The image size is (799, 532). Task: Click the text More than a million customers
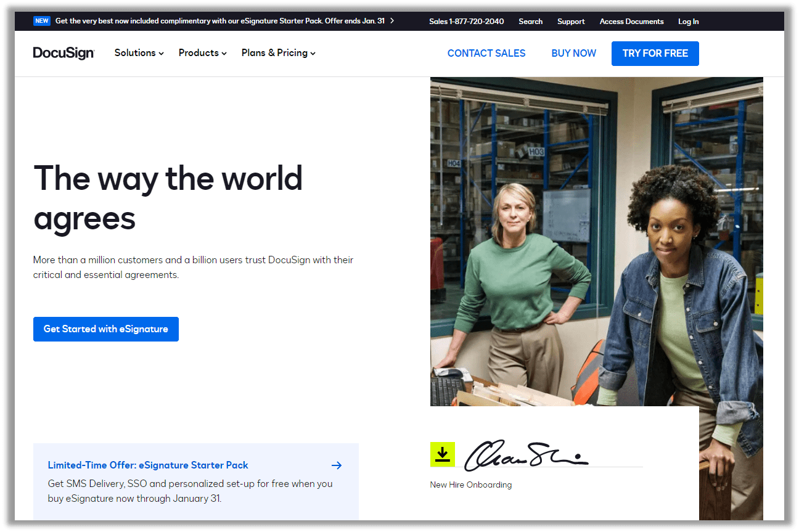[193, 268]
